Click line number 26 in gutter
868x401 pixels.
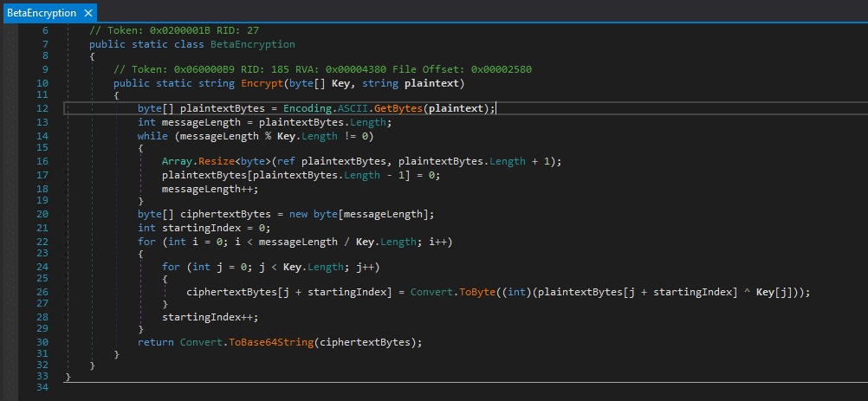42,292
